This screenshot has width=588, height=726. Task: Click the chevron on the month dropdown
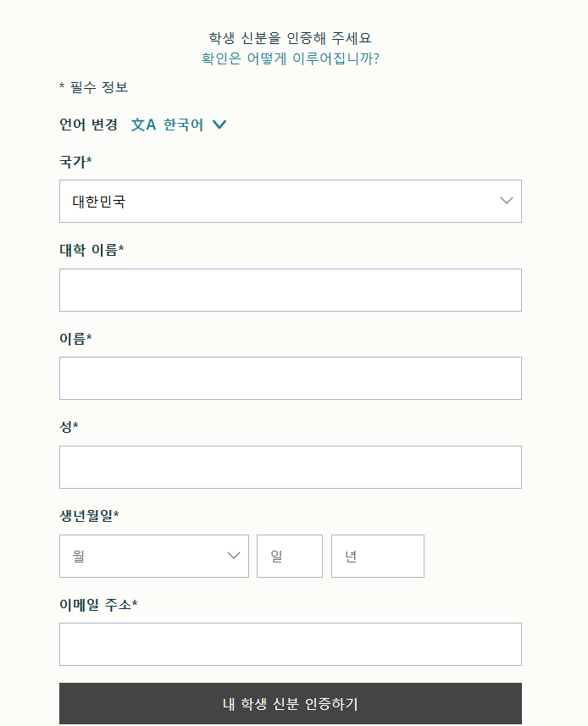pyautogui.click(x=235, y=556)
